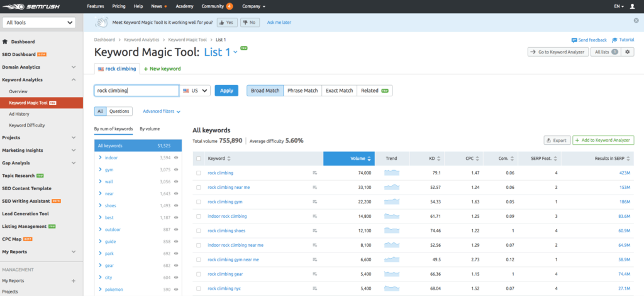644x296 pixels.
Task: Open the Features menu item
Action: point(96,6)
